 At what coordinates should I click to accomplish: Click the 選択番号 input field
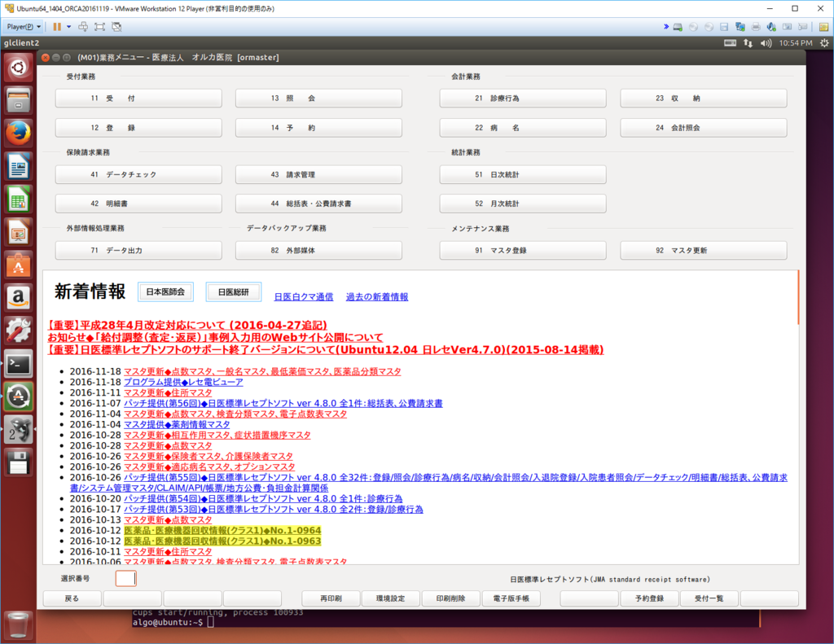click(x=125, y=579)
